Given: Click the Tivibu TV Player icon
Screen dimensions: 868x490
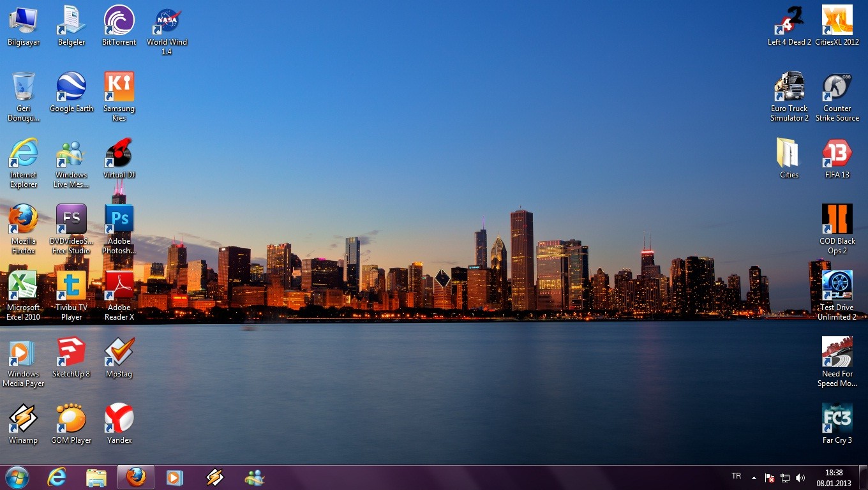Looking at the screenshot, I should click(x=71, y=296).
